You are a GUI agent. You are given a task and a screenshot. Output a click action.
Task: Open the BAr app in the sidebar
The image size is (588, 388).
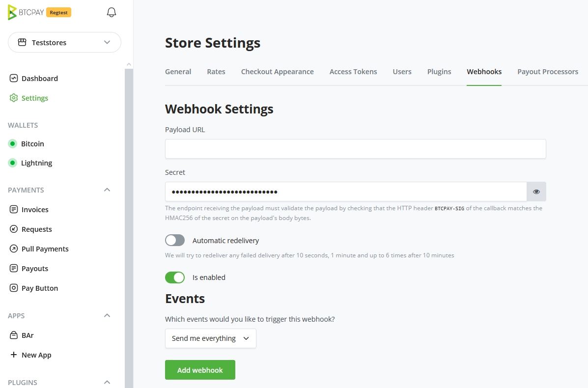(27, 335)
